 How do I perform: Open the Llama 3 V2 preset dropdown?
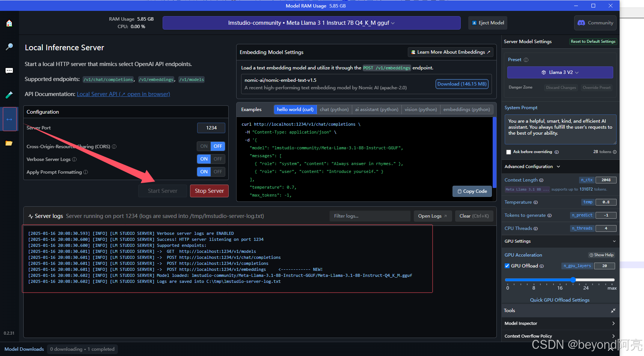[560, 72]
